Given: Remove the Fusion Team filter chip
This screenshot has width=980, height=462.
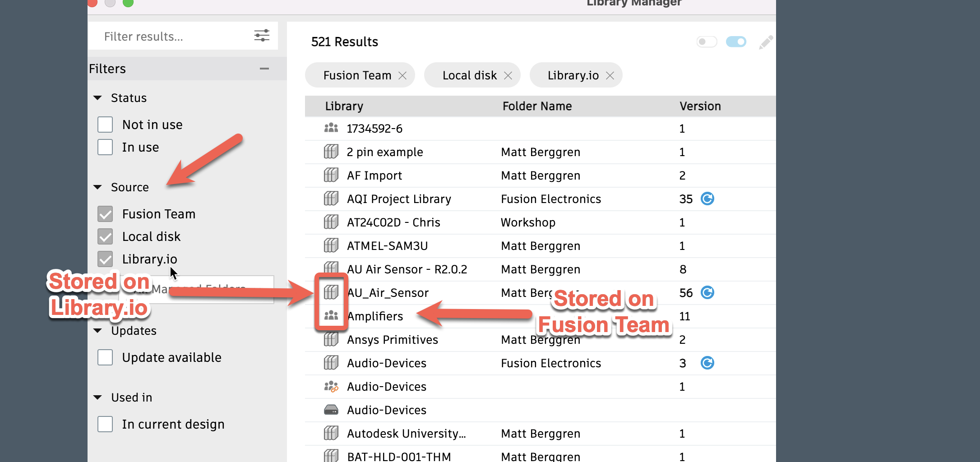Looking at the screenshot, I should [402, 75].
